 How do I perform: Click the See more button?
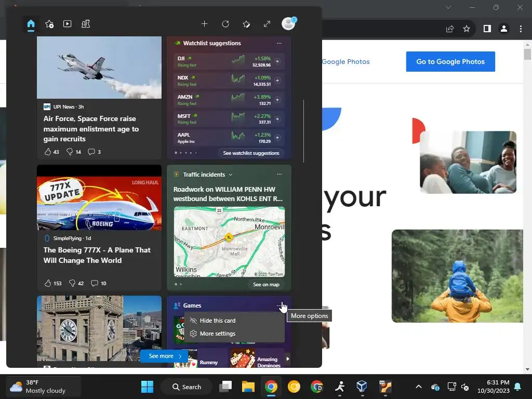pyautogui.click(x=164, y=356)
